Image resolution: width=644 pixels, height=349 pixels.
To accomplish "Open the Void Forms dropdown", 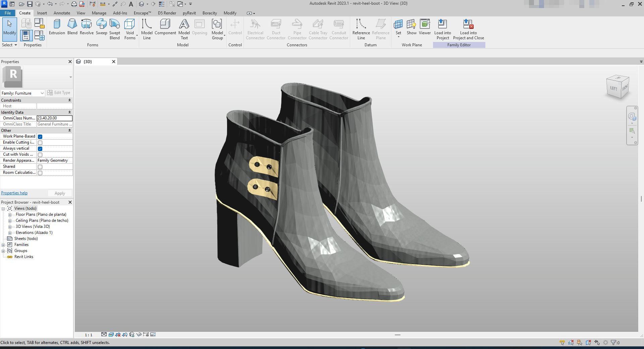I will 130,29.
